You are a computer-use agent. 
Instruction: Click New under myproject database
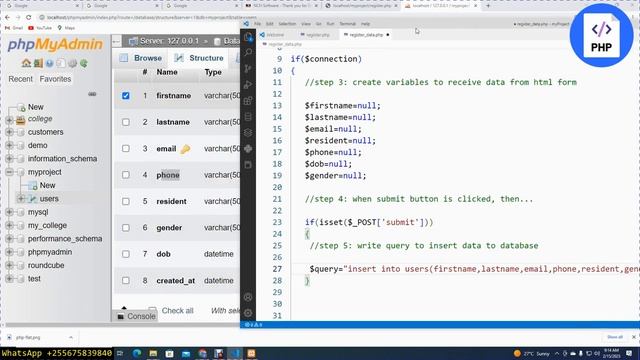47,185
